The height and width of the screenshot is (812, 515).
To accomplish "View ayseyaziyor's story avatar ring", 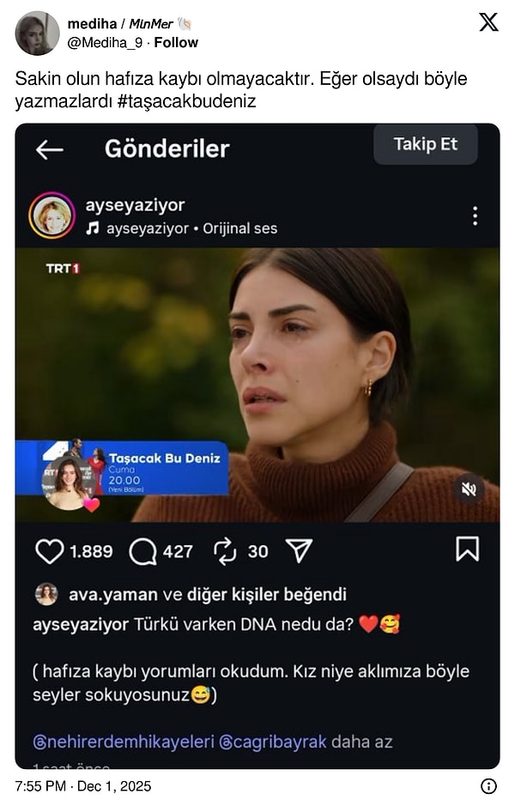I will tap(51, 215).
